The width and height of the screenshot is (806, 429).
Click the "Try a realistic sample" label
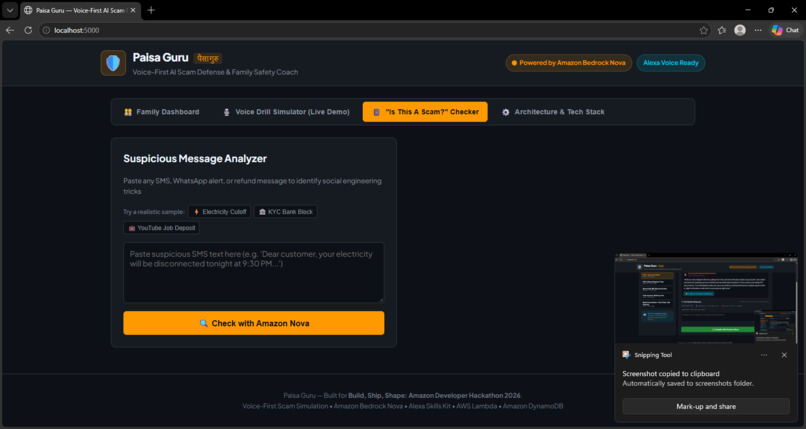point(154,212)
